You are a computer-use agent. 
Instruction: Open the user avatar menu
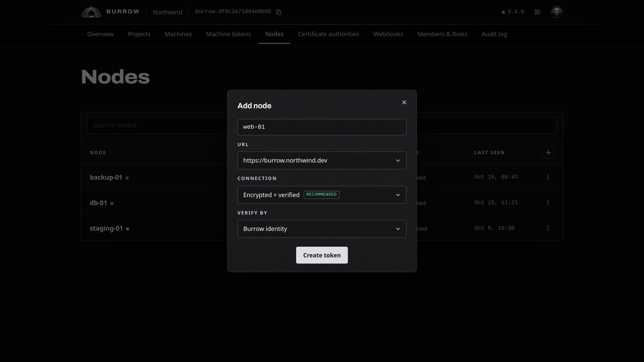[x=556, y=12]
